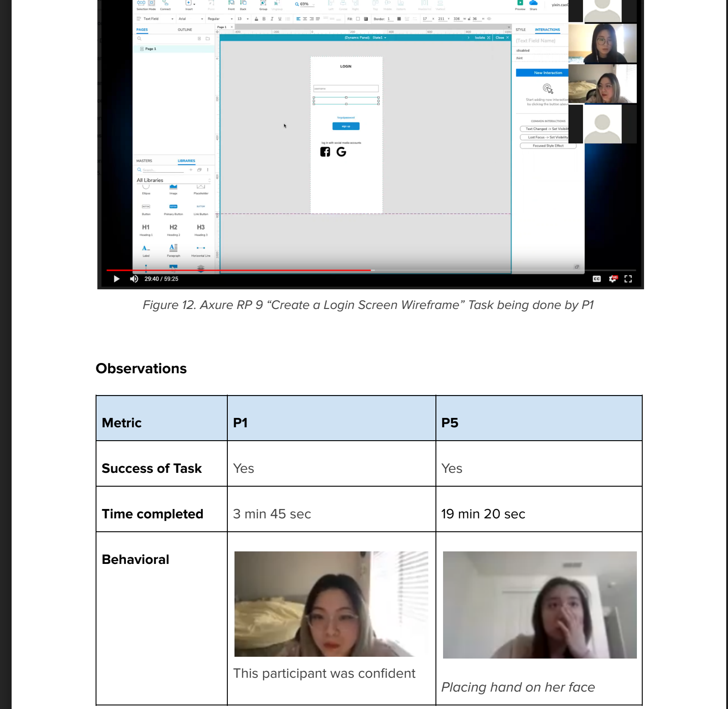Click the Preview icon in Axure toolbar
Image resolution: width=728 pixels, height=709 pixels.
click(519, 3)
